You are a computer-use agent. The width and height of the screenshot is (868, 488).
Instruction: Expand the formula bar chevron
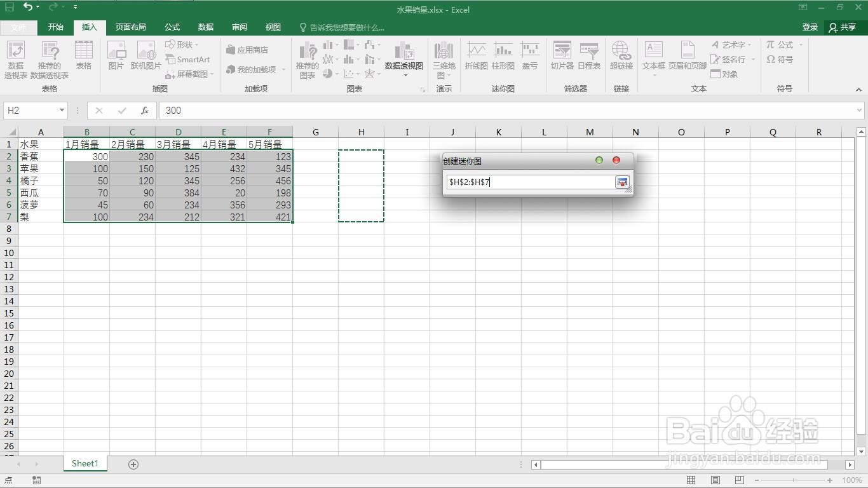pos(859,111)
